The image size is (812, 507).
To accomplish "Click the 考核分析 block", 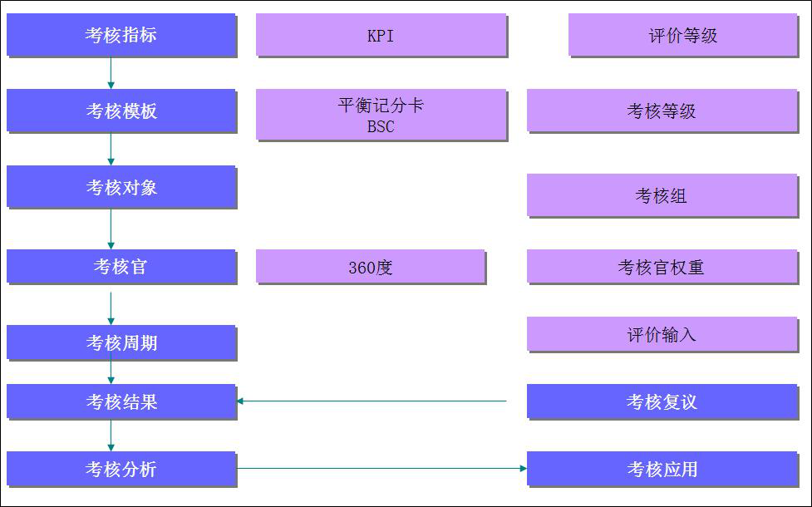I will click(121, 469).
